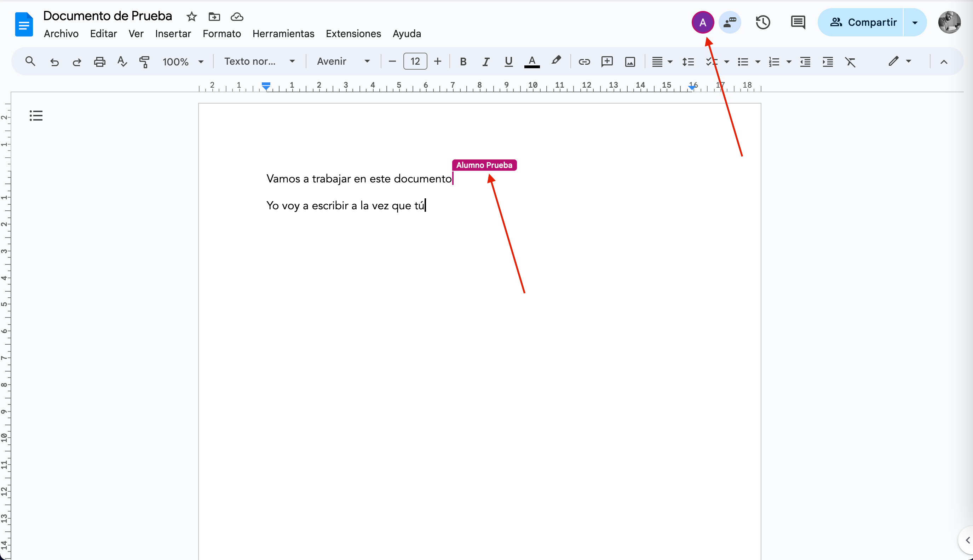Star the document Documento de Prueba
This screenshot has width=973, height=560.
191,17
